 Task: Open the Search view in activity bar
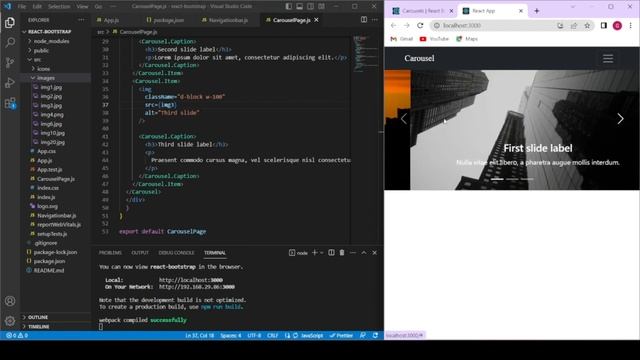[x=10, y=42]
